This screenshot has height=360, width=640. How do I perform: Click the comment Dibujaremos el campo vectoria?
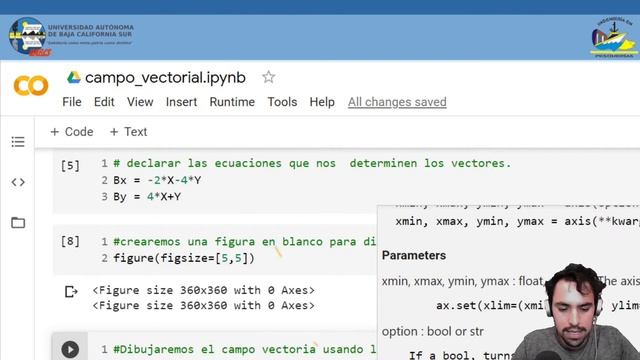click(x=245, y=349)
